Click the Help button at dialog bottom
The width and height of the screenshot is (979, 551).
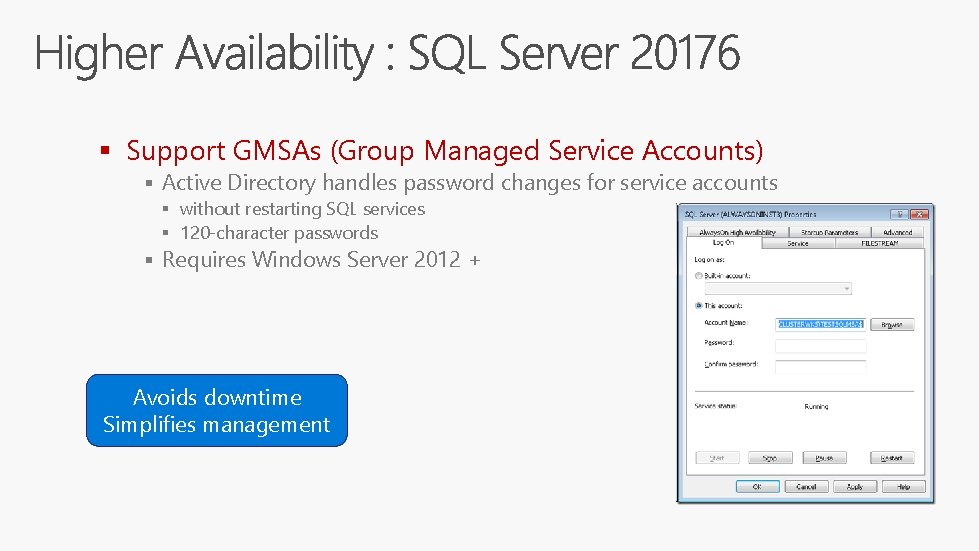click(903, 487)
